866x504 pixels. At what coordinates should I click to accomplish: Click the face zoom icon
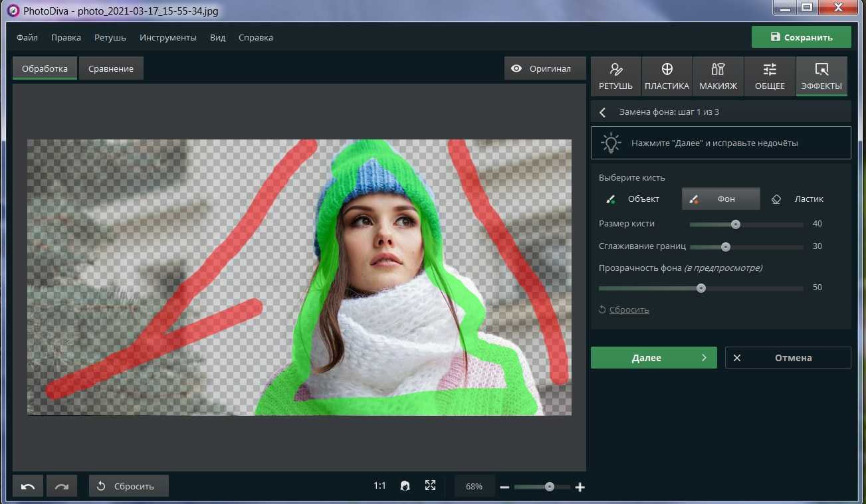pos(405,486)
